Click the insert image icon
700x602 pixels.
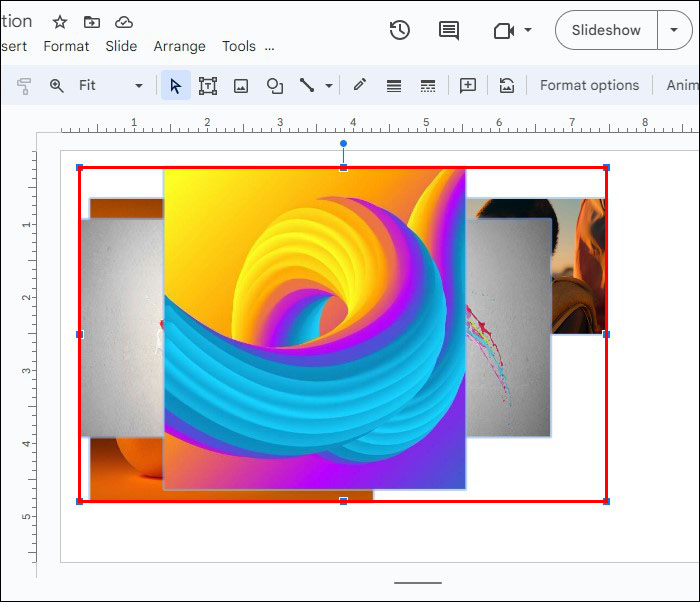[x=241, y=86]
